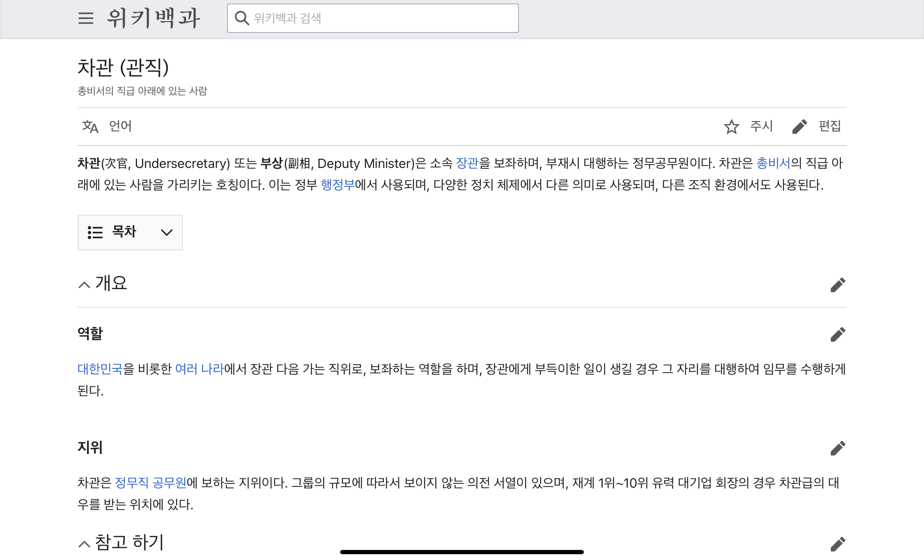Image resolution: width=924 pixels, height=560 pixels.
Task: Click the search magnifier icon
Action: click(242, 18)
